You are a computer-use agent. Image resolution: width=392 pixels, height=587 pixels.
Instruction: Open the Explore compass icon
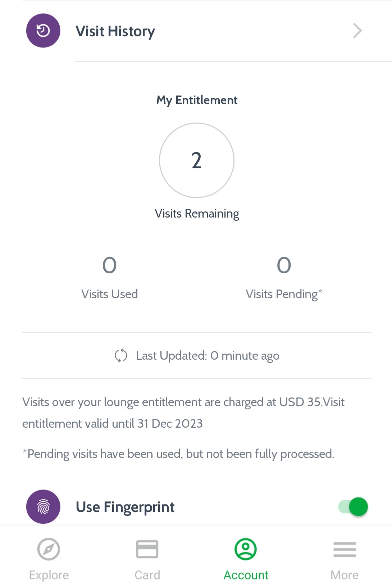click(49, 549)
